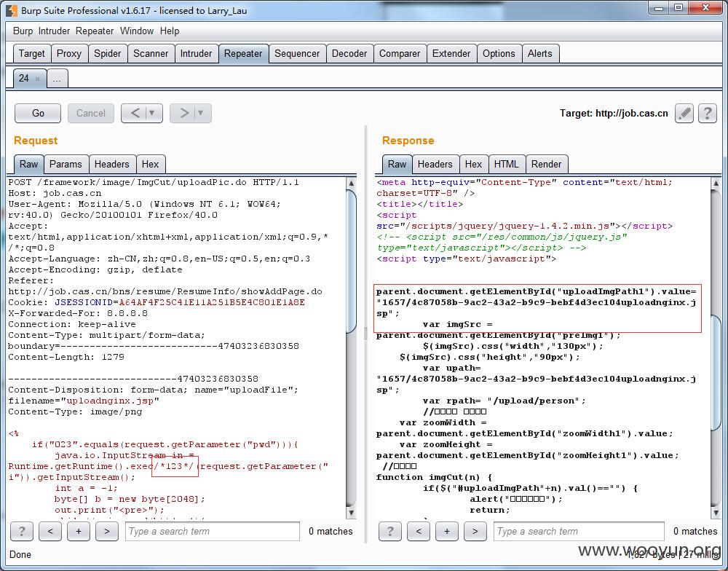Click the Cancel button
The image size is (728, 571).
(91, 113)
